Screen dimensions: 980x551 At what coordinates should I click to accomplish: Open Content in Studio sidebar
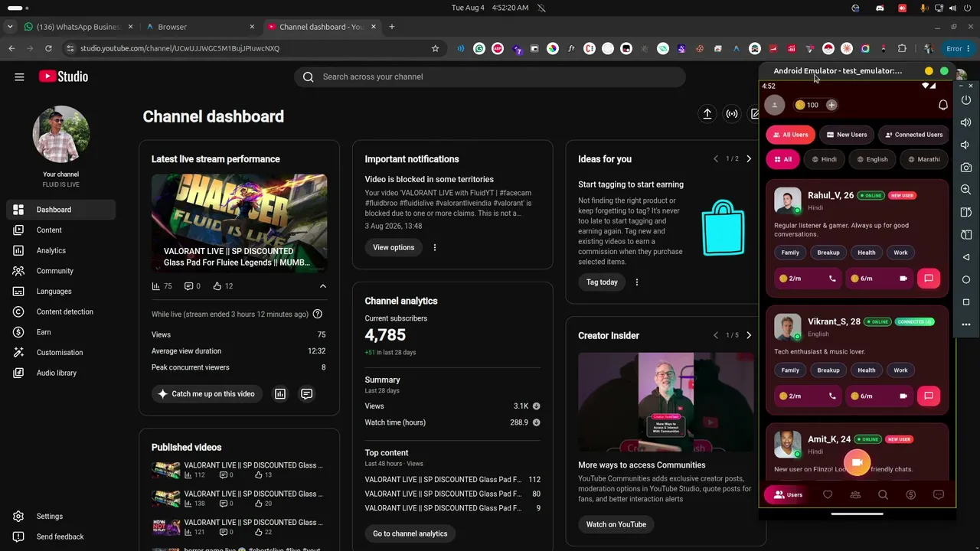pos(61,230)
